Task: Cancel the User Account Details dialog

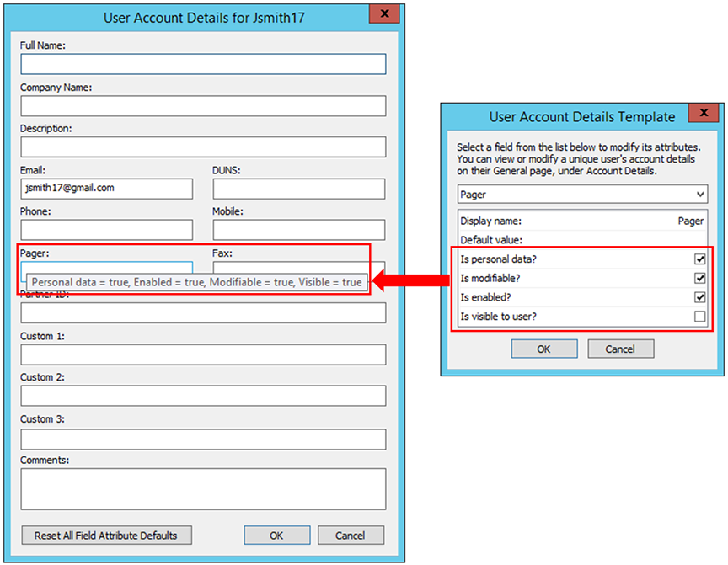Action: click(x=350, y=536)
